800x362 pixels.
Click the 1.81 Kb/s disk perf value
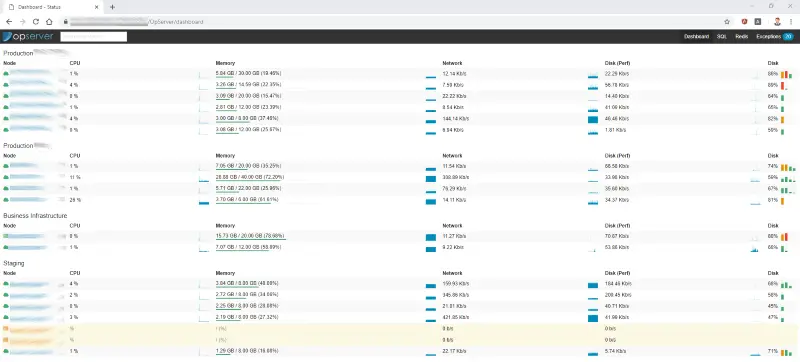[615, 130]
